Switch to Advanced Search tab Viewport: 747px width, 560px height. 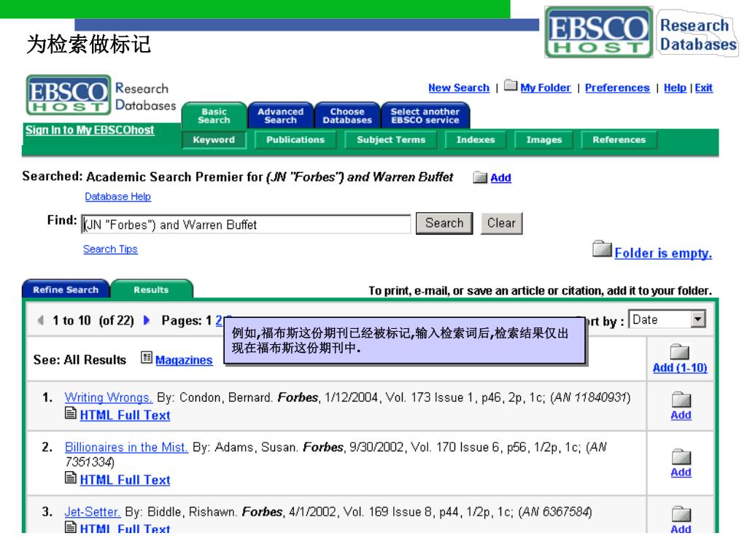[x=281, y=116]
